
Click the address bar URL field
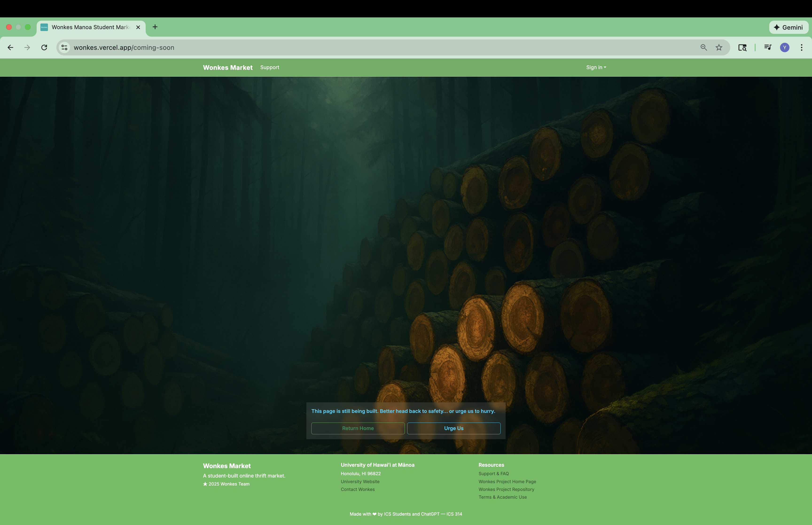[375, 47]
